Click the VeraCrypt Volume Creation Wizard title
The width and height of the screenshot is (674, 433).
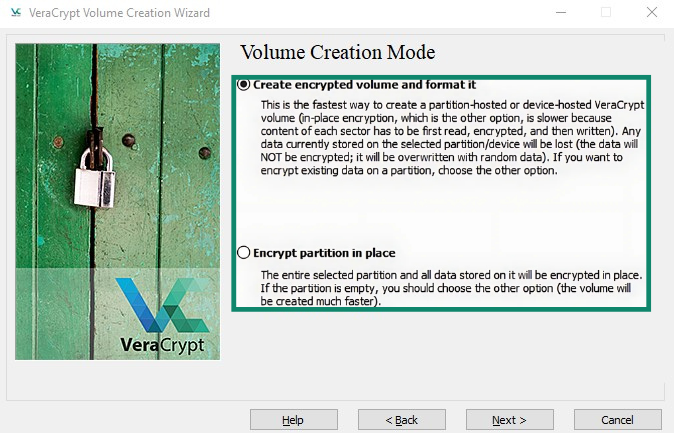(x=119, y=13)
